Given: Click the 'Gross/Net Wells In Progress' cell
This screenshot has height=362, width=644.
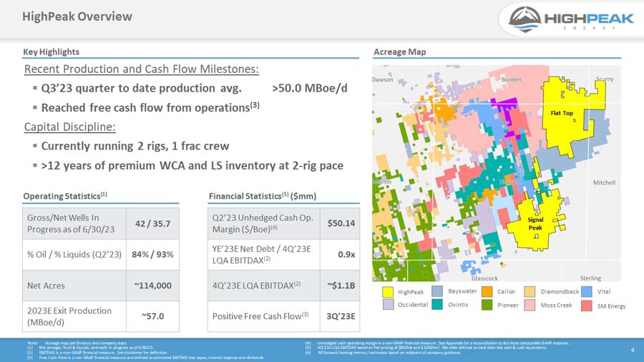Looking at the screenshot, I should tap(74, 223).
